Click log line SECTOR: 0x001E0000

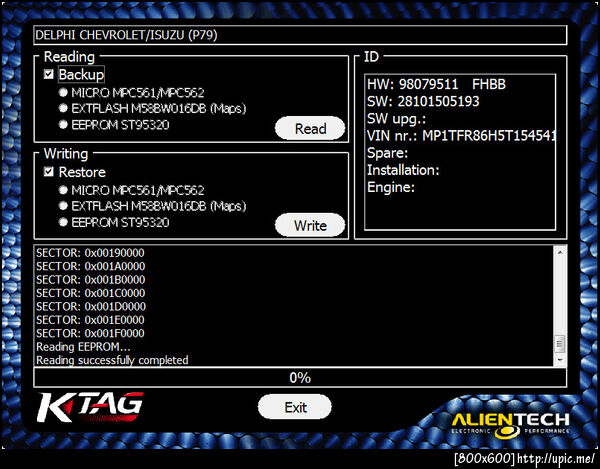(x=90, y=320)
